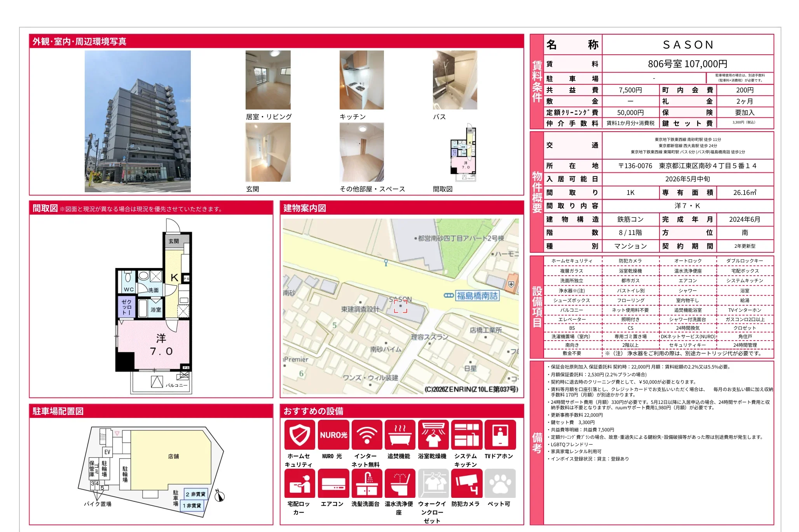Open the キッチン kitchen photo
799x532 pixels.
pyautogui.click(x=361, y=80)
